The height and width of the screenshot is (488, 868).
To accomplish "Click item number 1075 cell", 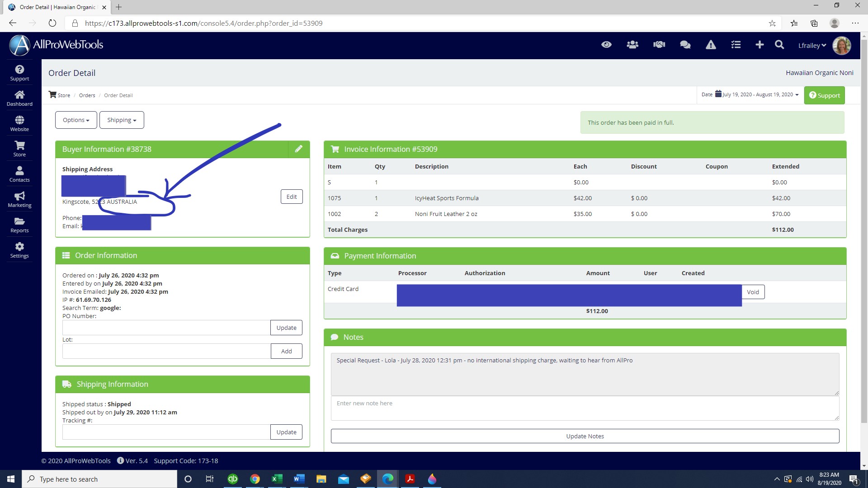I will click(x=334, y=198).
